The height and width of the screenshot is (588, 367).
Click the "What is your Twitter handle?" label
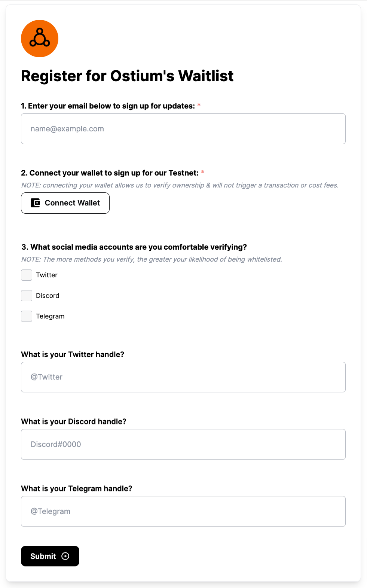pyautogui.click(x=73, y=354)
